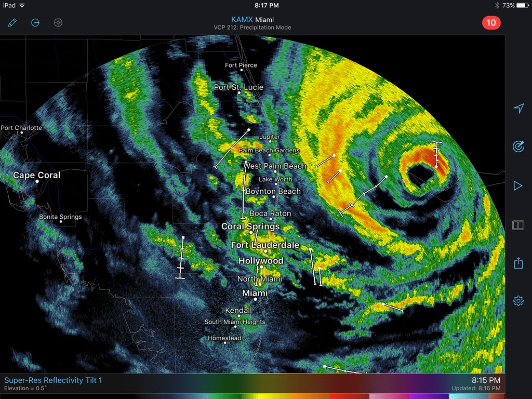Tap the North Miami map label
532x399 pixels.
coord(260,279)
